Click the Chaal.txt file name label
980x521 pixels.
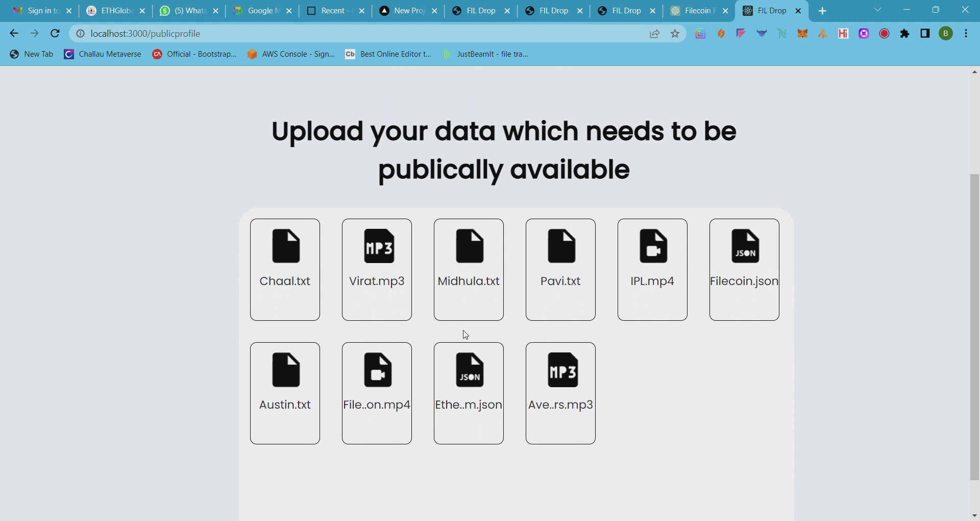[x=285, y=281]
